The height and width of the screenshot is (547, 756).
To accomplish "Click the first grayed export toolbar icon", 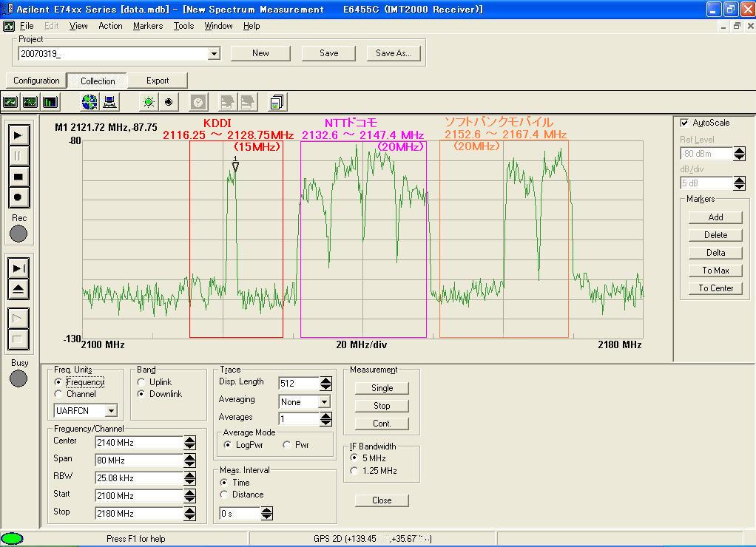I will coord(227,102).
